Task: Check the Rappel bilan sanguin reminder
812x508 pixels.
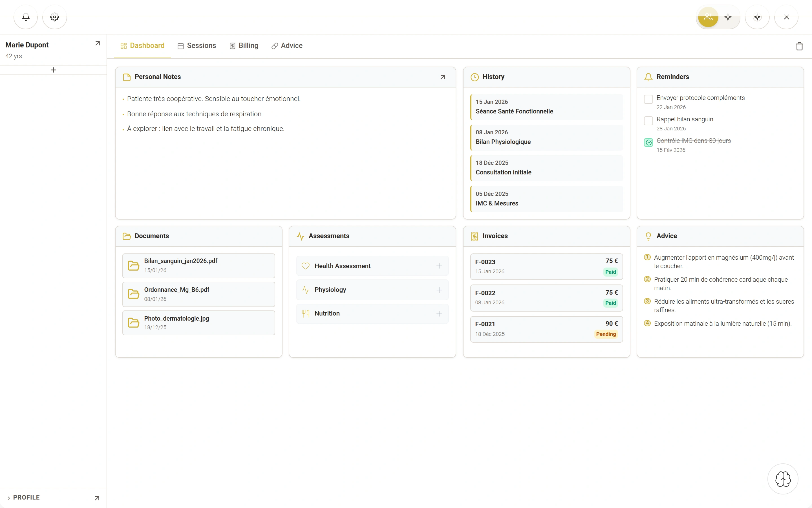Action: (x=648, y=121)
